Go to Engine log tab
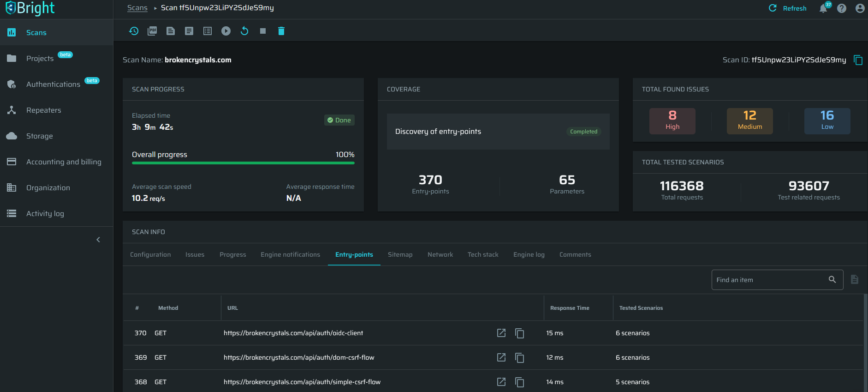Screen dimensions: 868x392 coord(529,254)
